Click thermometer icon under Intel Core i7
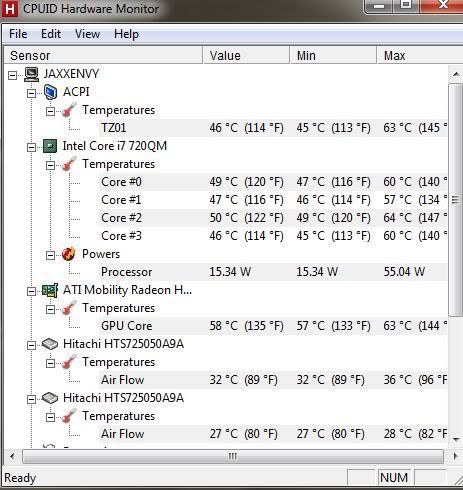The width and height of the screenshot is (463, 490). (69, 164)
